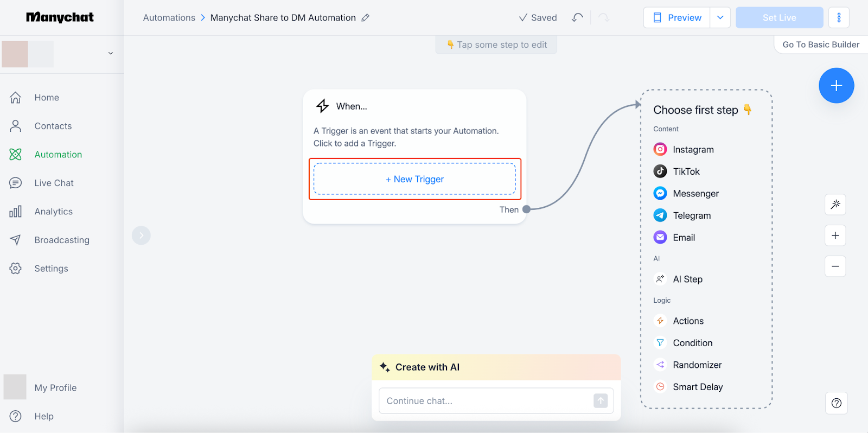
Task: Click the blue plus floating button
Action: (x=836, y=86)
